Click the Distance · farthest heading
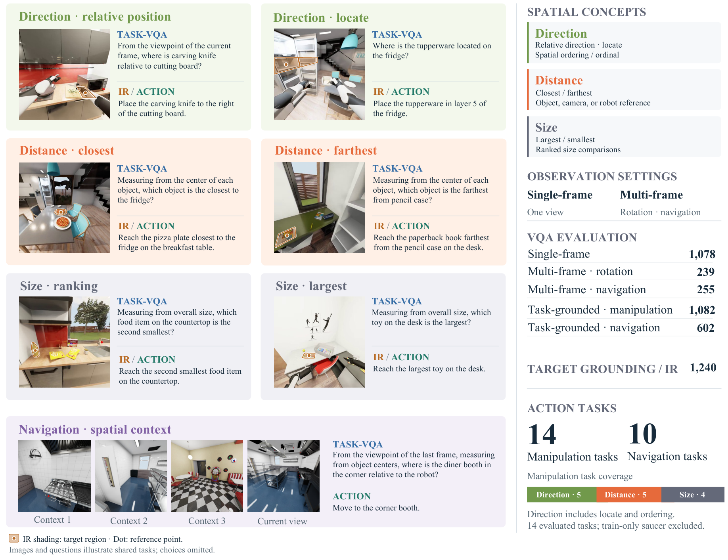Viewport: 728px width, 560px height. click(326, 151)
